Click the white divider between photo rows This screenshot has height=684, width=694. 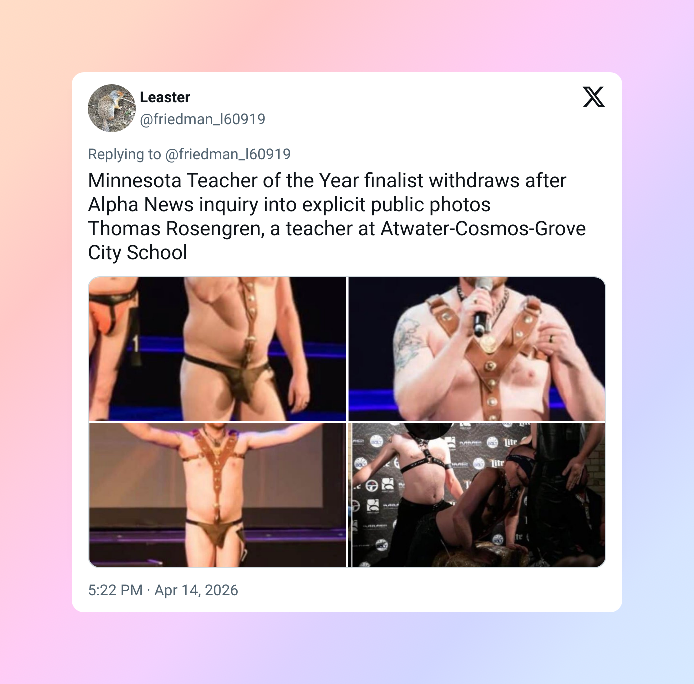tap(347, 422)
